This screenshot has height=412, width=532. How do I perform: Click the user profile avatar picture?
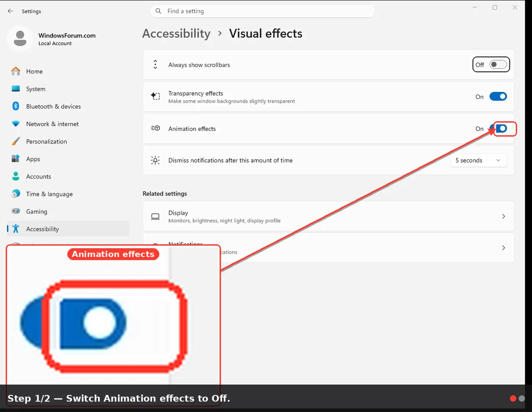(20, 39)
